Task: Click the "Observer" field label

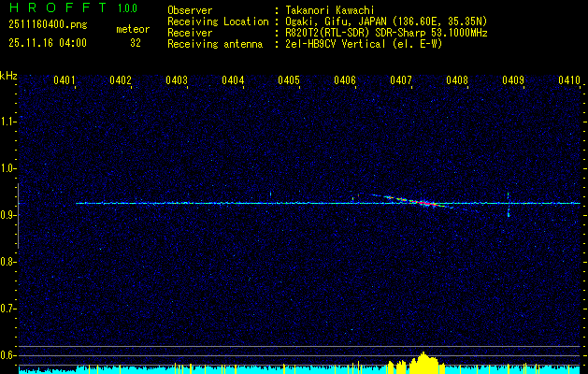Action: point(190,10)
